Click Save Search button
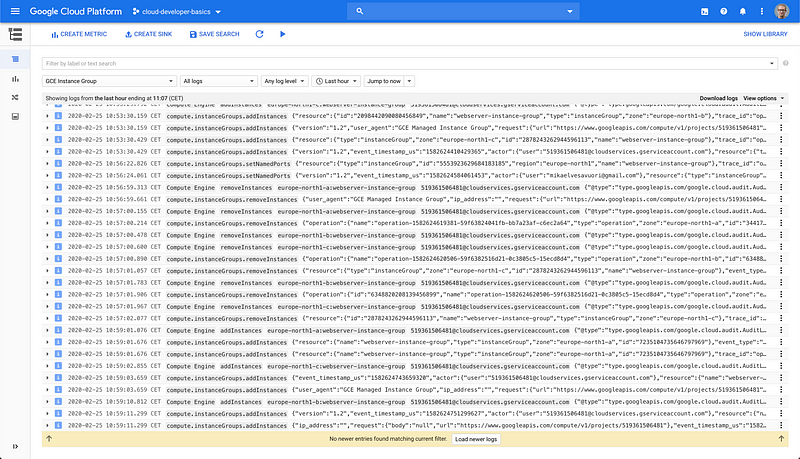Viewport: 800px width, 459px height. [x=214, y=34]
